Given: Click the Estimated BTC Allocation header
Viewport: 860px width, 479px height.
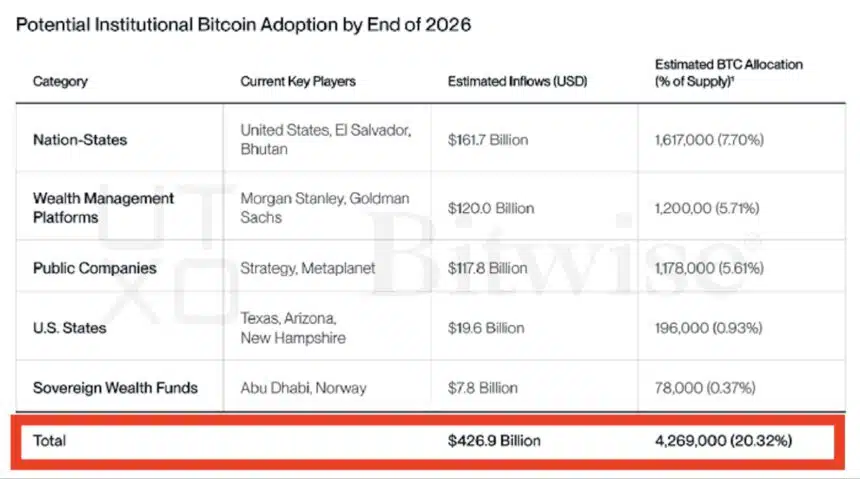Looking at the screenshot, I should (x=728, y=72).
